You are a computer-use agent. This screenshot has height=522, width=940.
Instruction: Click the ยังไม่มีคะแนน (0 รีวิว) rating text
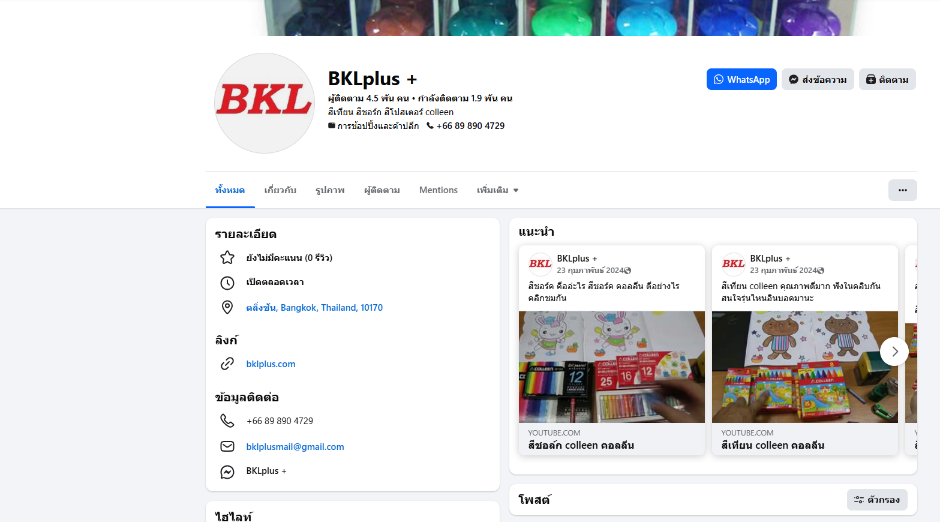click(289, 258)
